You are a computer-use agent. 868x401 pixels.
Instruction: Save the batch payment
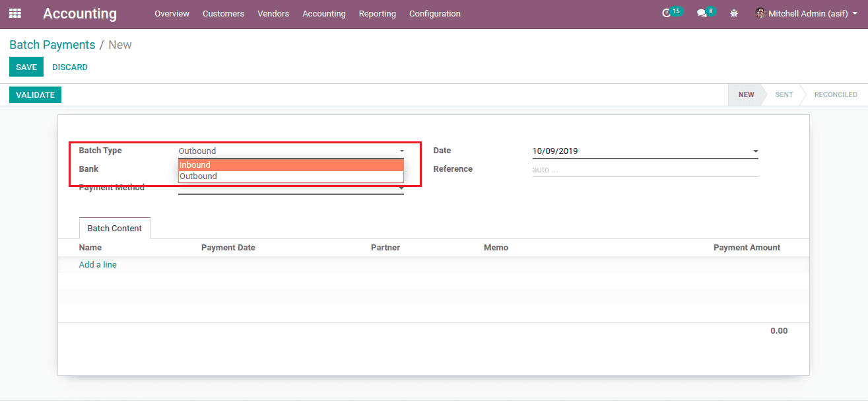point(26,67)
